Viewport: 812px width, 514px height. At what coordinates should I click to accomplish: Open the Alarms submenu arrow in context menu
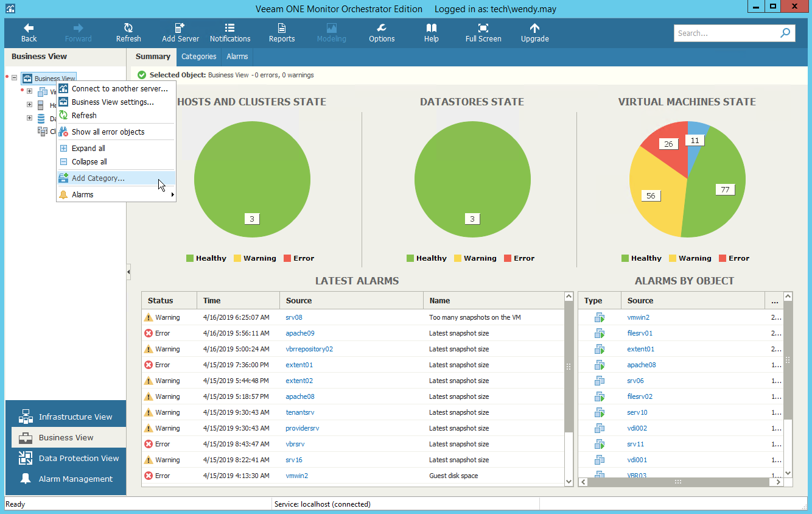pyautogui.click(x=173, y=195)
